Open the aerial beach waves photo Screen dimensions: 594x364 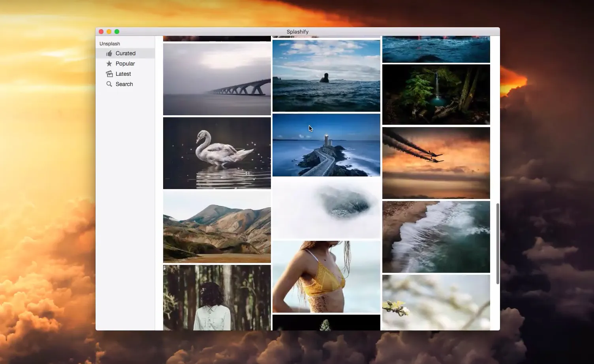[436, 237]
